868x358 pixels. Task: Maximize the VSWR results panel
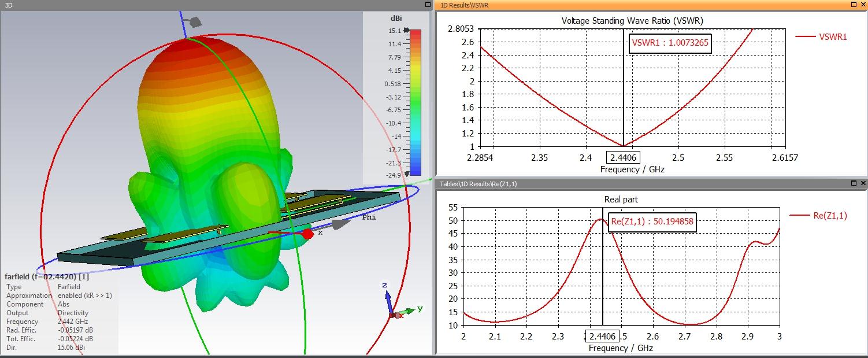(854, 5)
